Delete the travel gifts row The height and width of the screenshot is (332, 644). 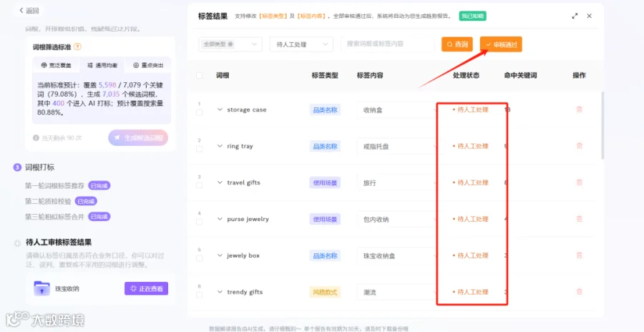pos(579,182)
